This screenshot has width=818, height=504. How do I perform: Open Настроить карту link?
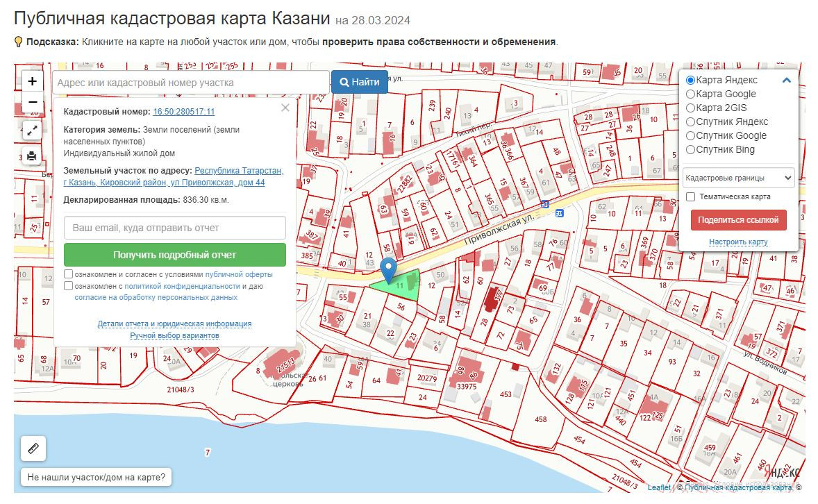pyautogui.click(x=738, y=242)
